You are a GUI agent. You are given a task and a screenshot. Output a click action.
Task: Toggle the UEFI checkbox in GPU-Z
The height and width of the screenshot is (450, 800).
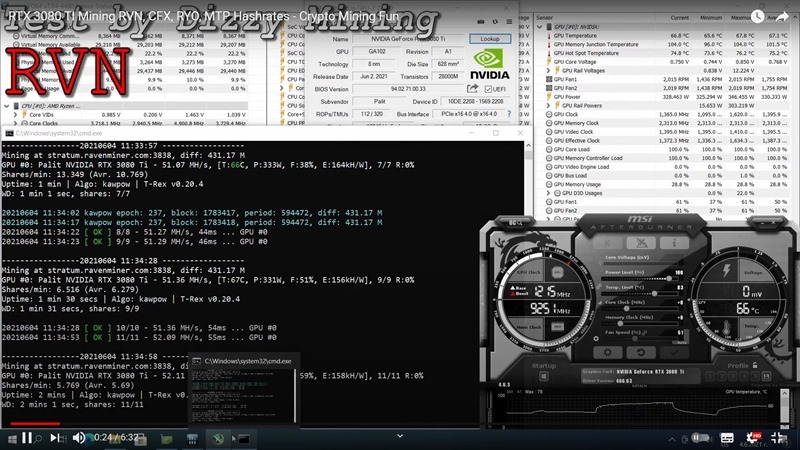[x=488, y=89]
